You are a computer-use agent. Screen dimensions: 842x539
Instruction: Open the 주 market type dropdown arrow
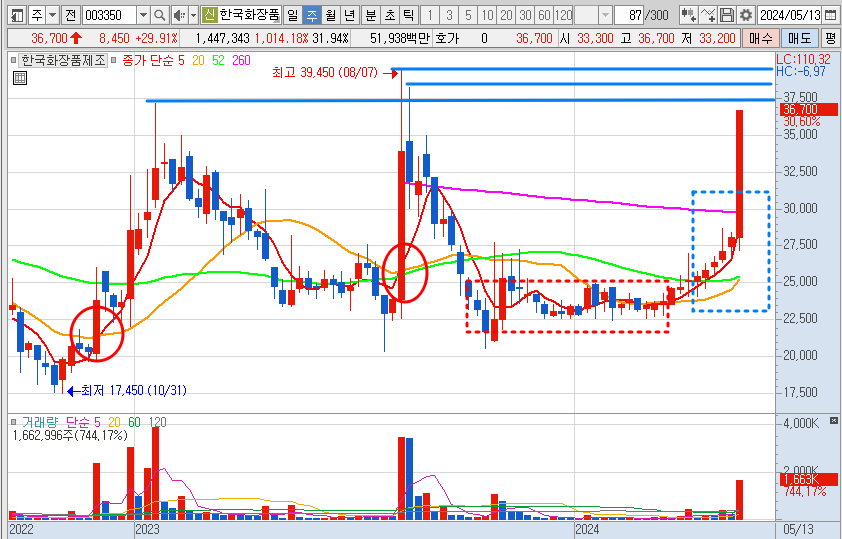pos(53,15)
